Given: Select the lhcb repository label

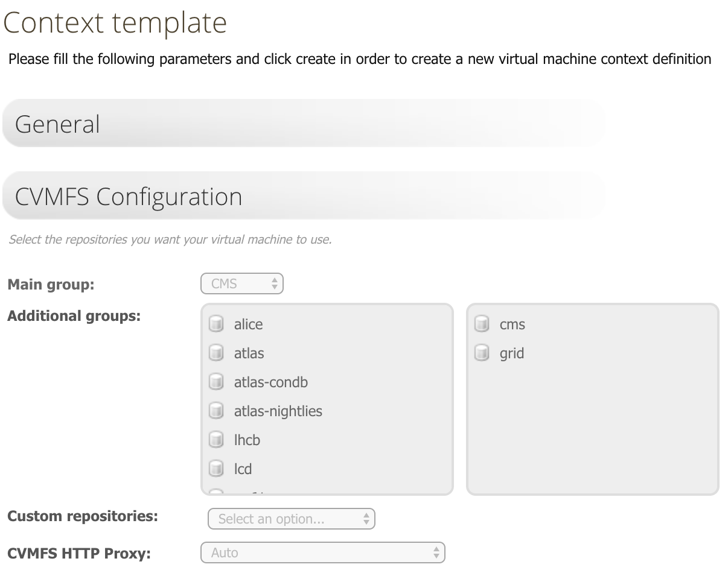Looking at the screenshot, I should (x=247, y=440).
